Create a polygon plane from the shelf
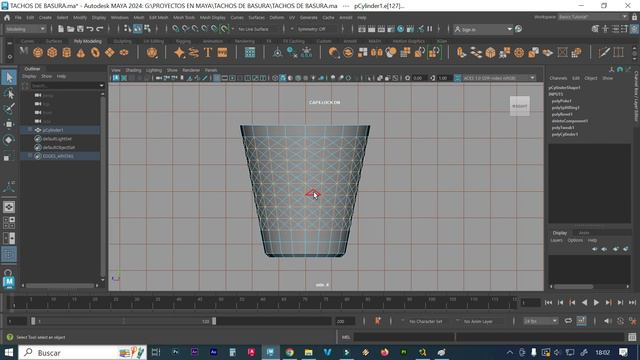The image size is (640, 360). pyautogui.click(x=109, y=53)
